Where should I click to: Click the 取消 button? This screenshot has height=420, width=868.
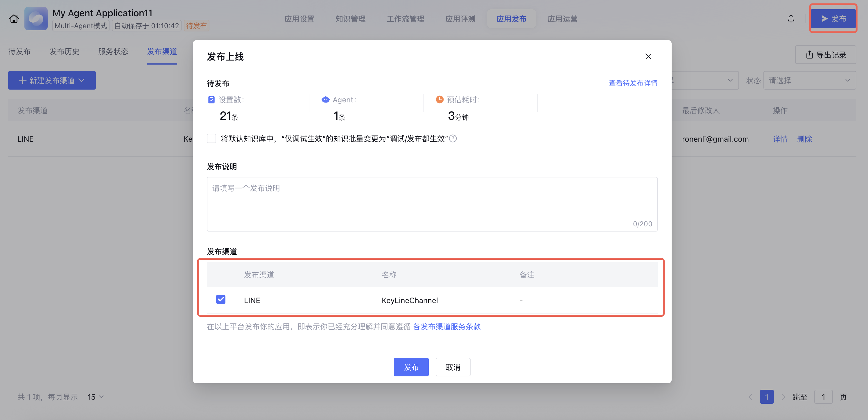(x=453, y=367)
